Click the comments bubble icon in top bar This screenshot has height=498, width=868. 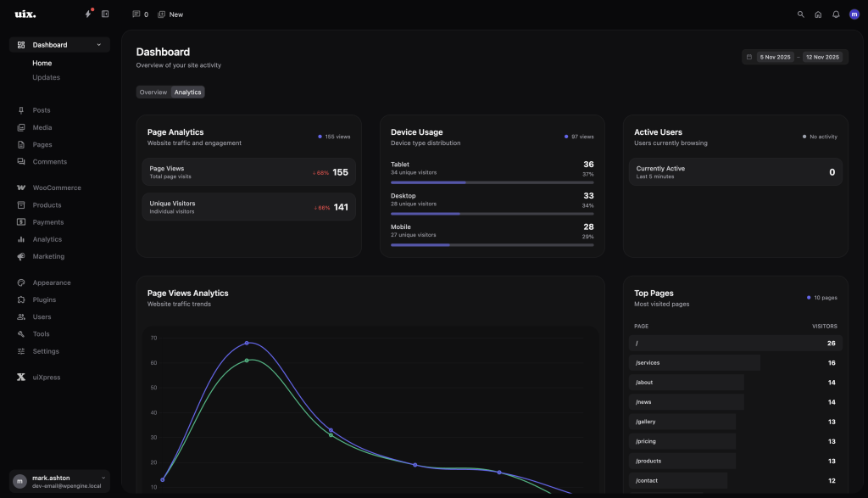[140, 14]
